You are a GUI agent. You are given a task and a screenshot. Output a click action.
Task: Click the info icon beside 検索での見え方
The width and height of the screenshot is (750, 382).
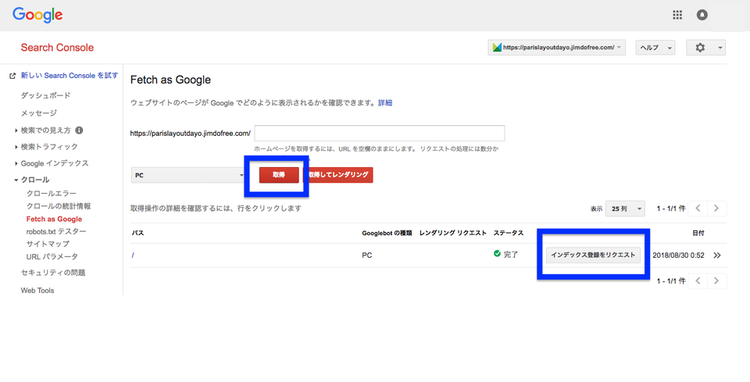(x=79, y=130)
